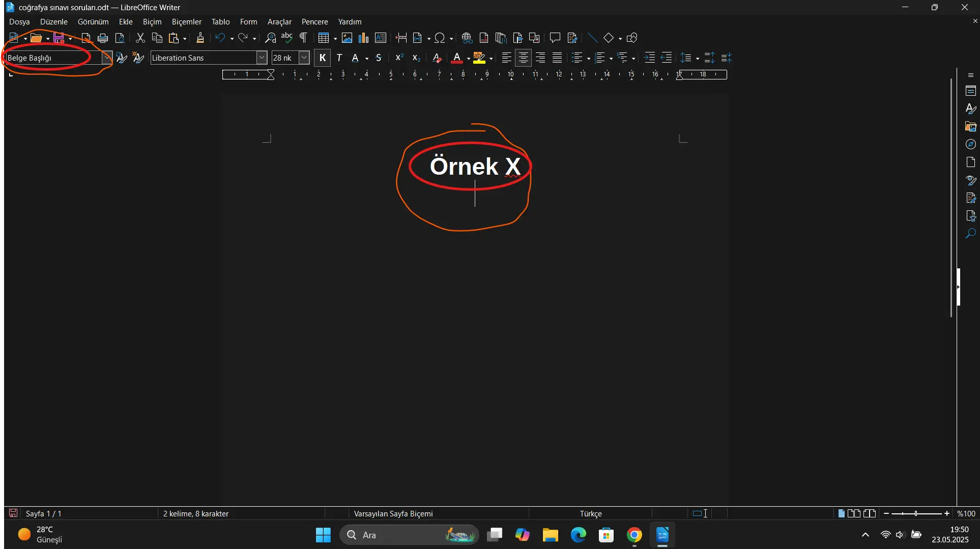
Task: Apply the red font color swatch
Action: tap(457, 58)
